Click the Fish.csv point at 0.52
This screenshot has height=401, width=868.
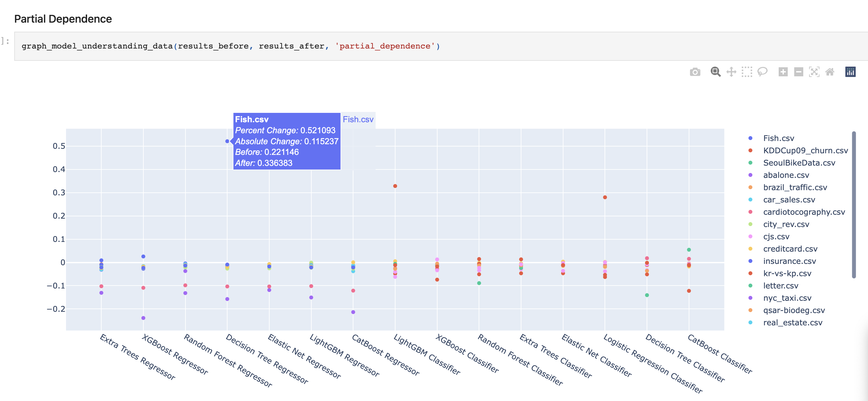click(227, 141)
